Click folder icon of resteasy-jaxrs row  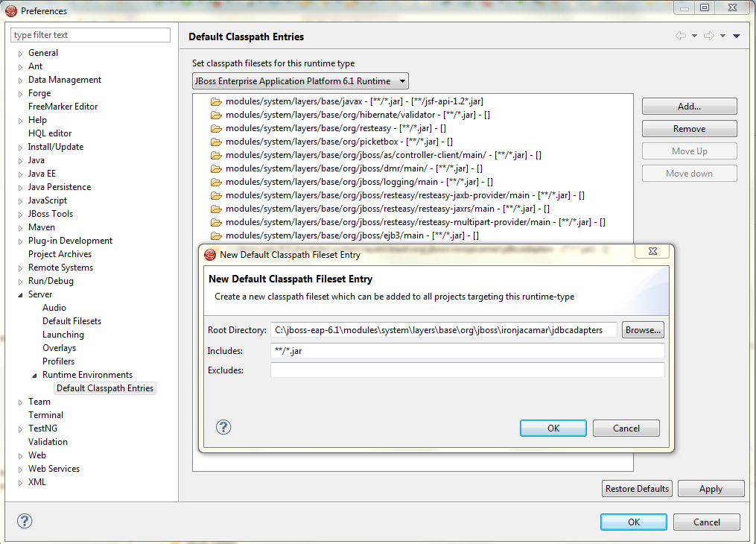coord(216,209)
